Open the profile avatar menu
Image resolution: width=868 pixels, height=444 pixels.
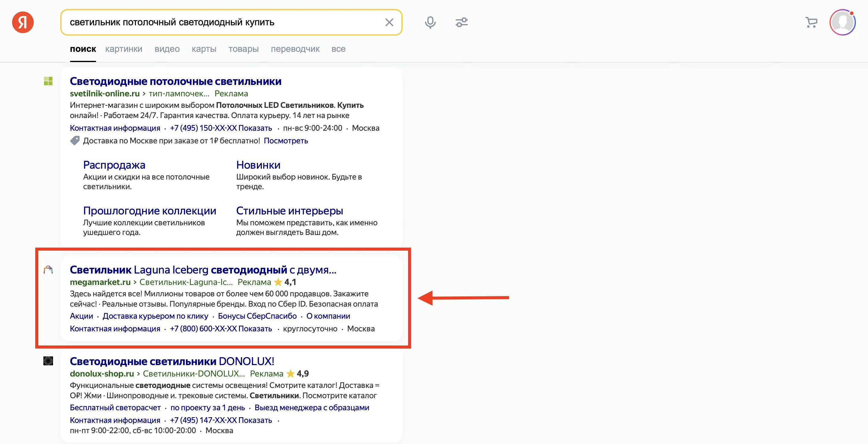click(x=842, y=22)
